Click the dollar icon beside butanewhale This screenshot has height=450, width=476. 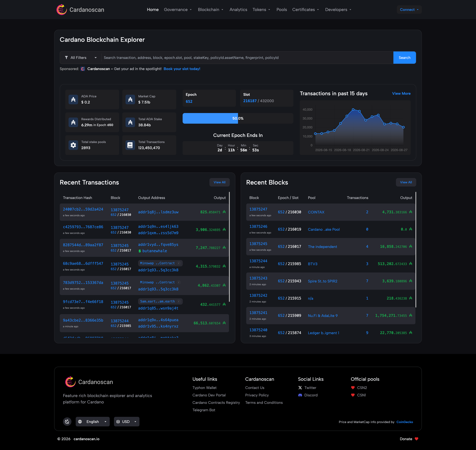(140, 251)
